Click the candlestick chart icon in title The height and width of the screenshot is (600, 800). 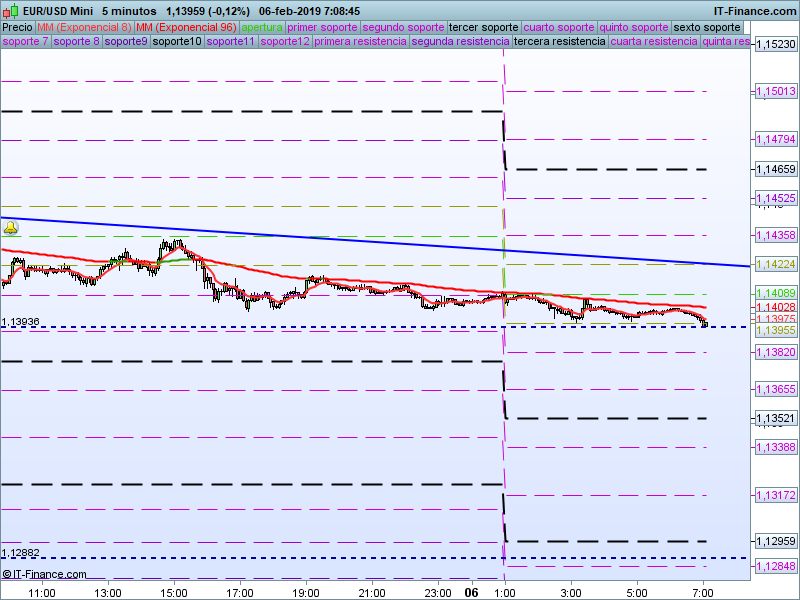click(10, 11)
